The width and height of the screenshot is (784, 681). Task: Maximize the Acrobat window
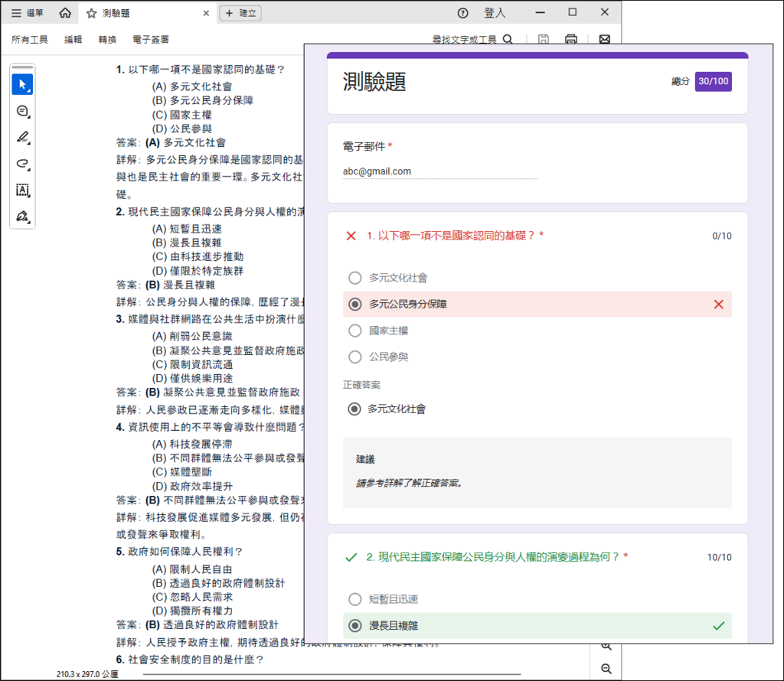click(x=573, y=12)
